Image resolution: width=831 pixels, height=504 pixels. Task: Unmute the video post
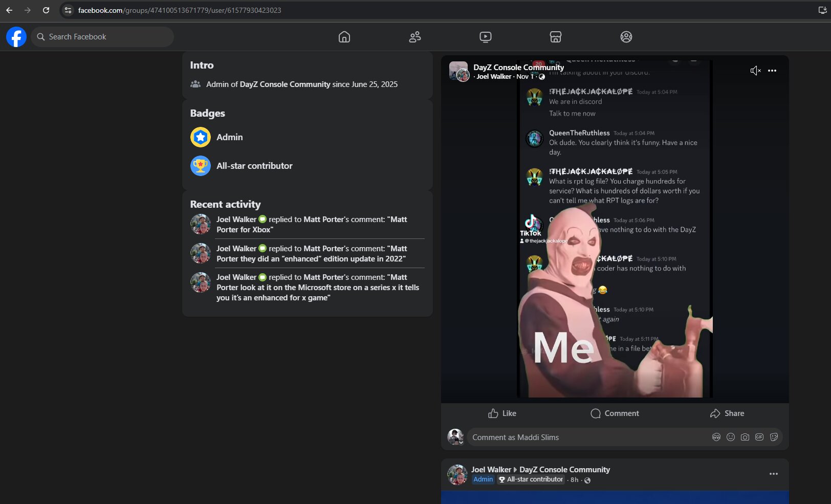[755, 71]
